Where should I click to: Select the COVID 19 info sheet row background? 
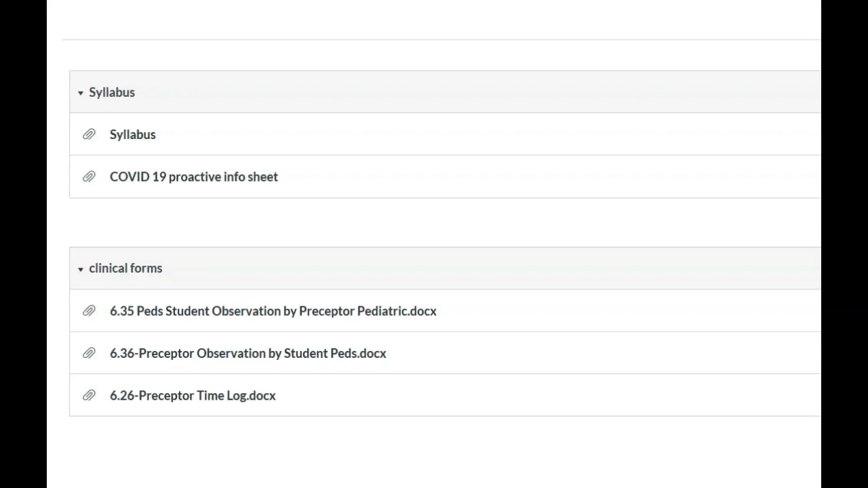point(542,177)
